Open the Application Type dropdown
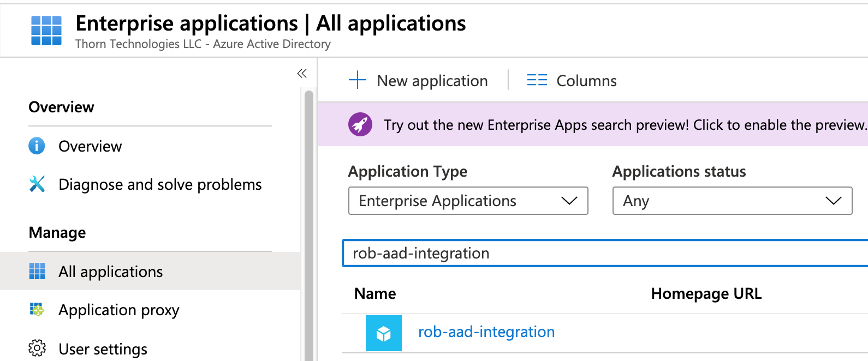This screenshot has width=868, height=361. (x=468, y=201)
